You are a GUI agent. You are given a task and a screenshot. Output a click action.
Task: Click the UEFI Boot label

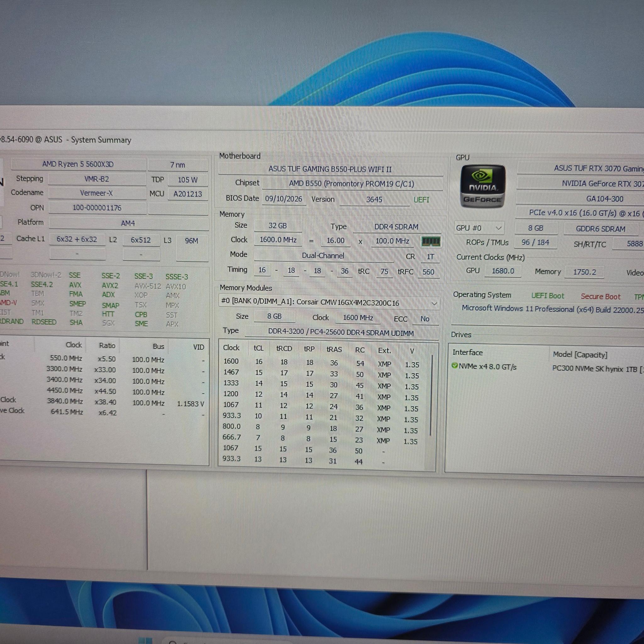click(547, 296)
